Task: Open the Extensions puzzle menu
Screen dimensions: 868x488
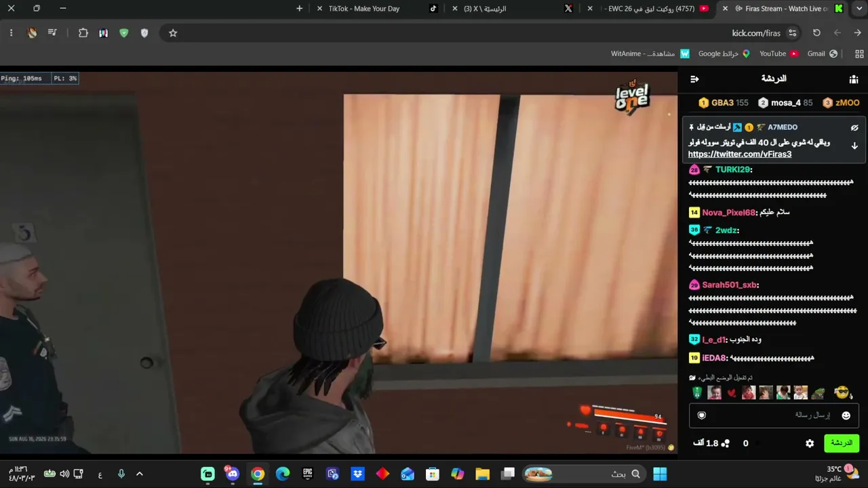Action: point(83,33)
